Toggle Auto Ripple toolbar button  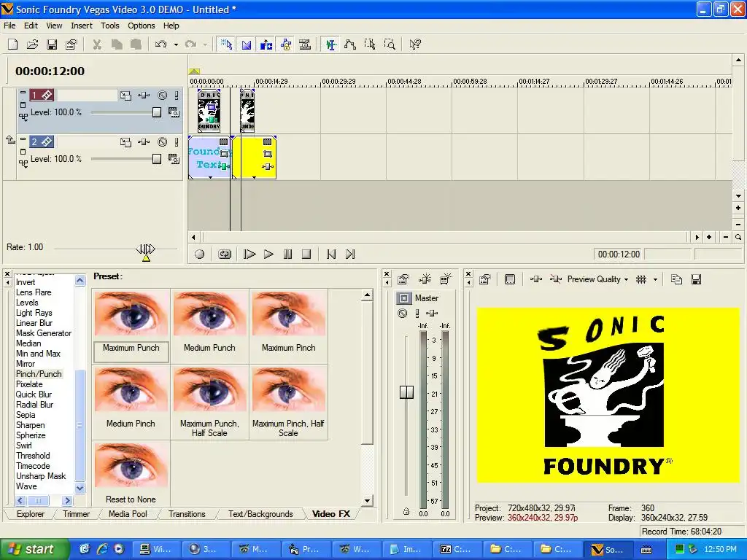click(266, 44)
